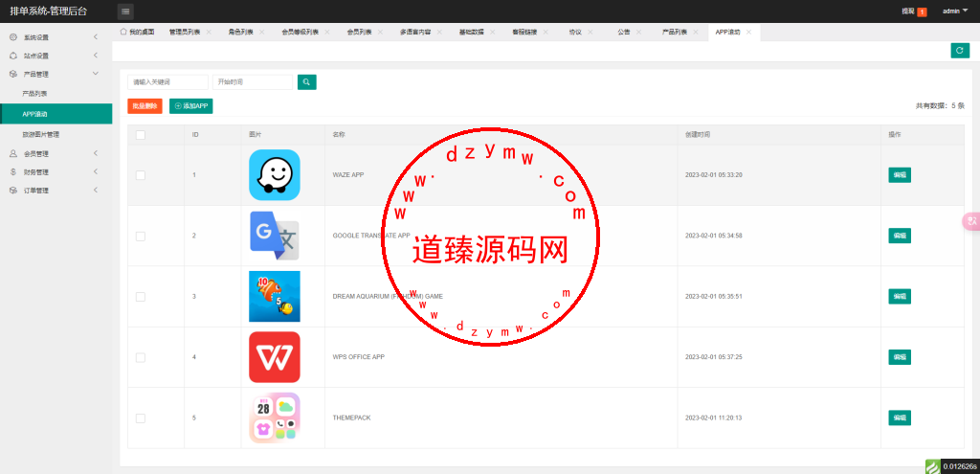This screenshot has height=474, width=980.
Task: Click the 订单管理 cube icon in sidebar
Action: coord(13,191)
